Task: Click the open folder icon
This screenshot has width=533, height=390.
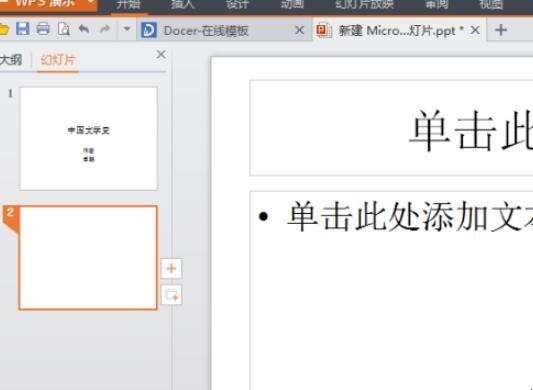Action: [4, 30]
